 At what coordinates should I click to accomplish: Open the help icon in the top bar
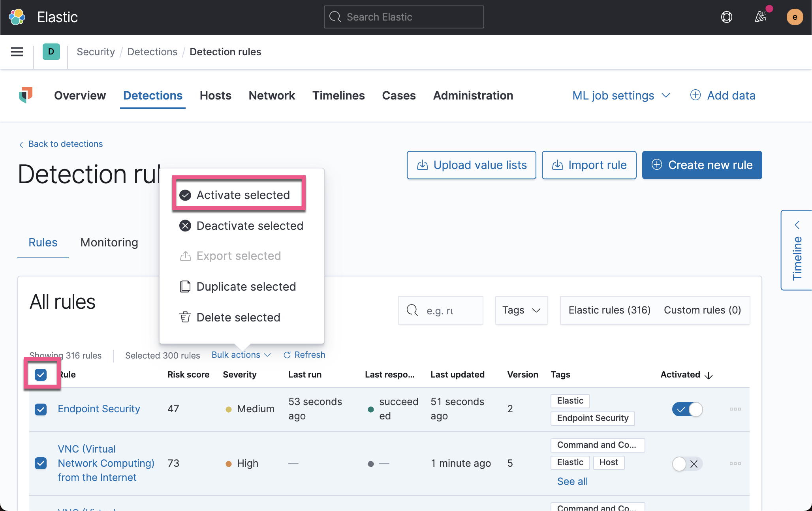(727, 17)
